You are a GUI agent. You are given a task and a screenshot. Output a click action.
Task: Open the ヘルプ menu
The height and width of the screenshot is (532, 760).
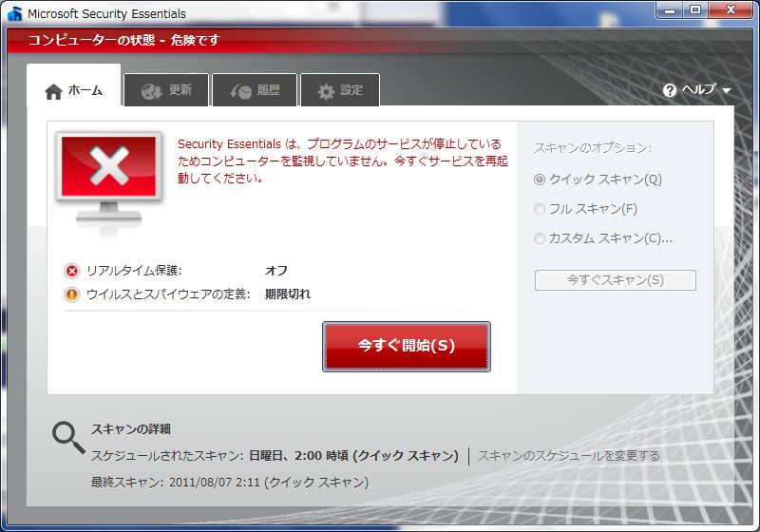pyautogui.click(x=696, y=90)
